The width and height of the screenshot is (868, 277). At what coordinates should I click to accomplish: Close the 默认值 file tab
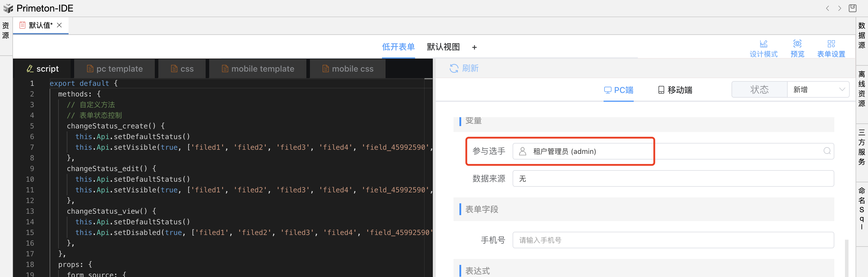[59, 25]
